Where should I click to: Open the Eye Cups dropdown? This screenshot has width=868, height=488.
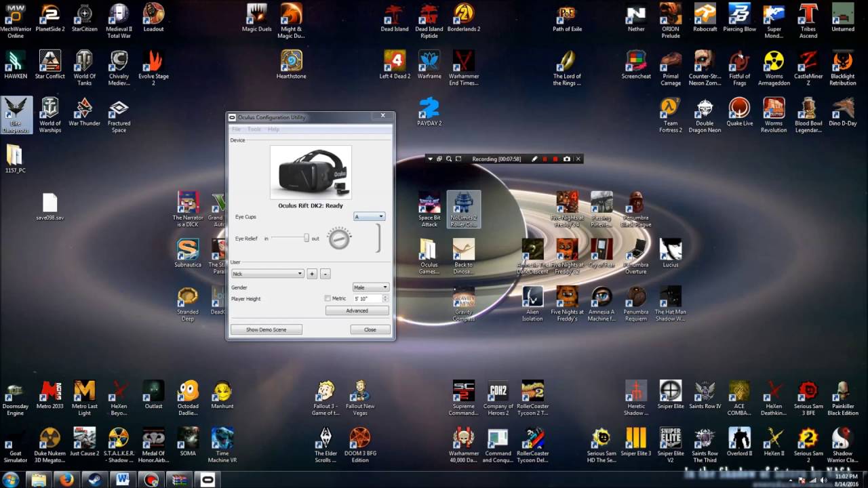click(370, 217)
